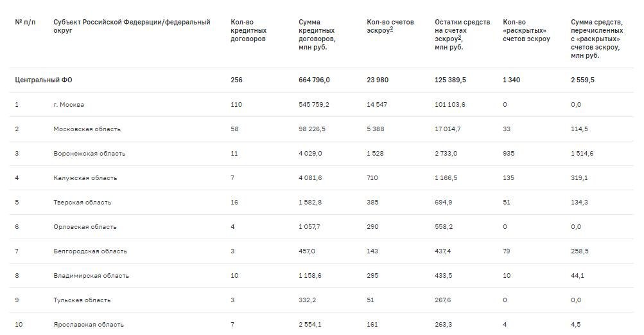Select the Тверская область row
Viewport: 644px width, 335px height.
322,202
